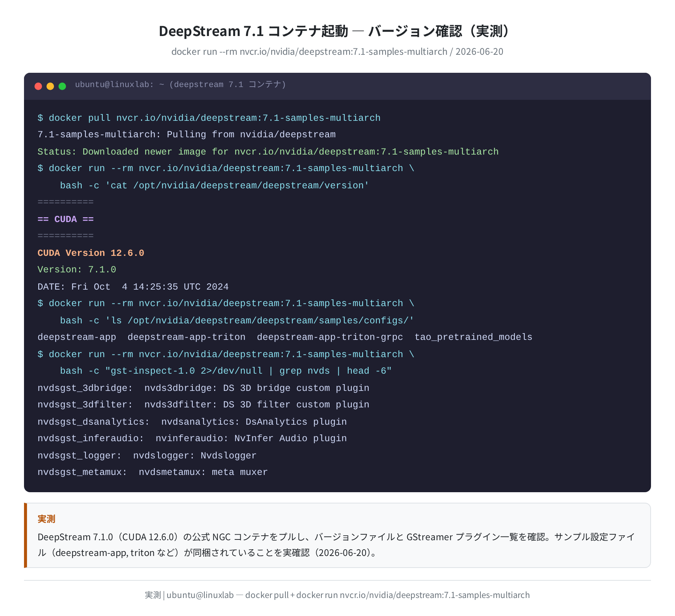Click the footer caption '実測 | ubuntu@linuxlab'
The height and width of the screenshot is (616, 675).
point(337,595)
